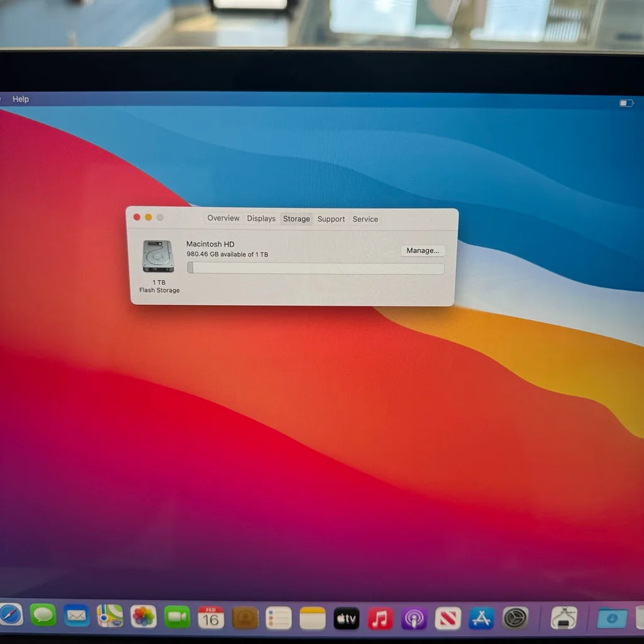Viewport: 644px width, 644px height.
Task: Open the Support tab
Action: click(x=331, y=219)
